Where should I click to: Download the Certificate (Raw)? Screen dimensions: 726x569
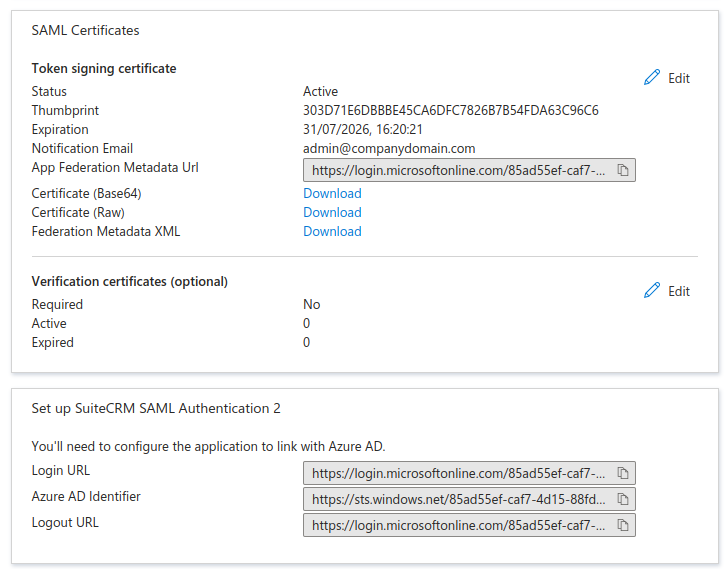(332, 212)
